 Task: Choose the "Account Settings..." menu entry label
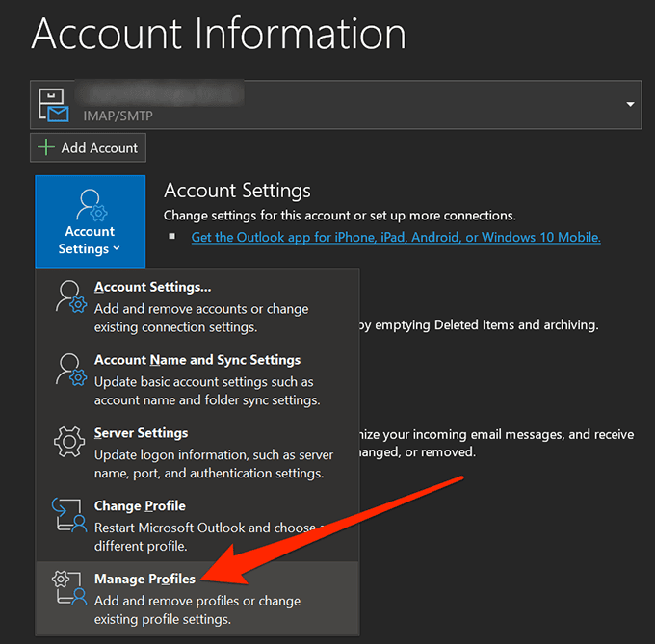point(152,287)
